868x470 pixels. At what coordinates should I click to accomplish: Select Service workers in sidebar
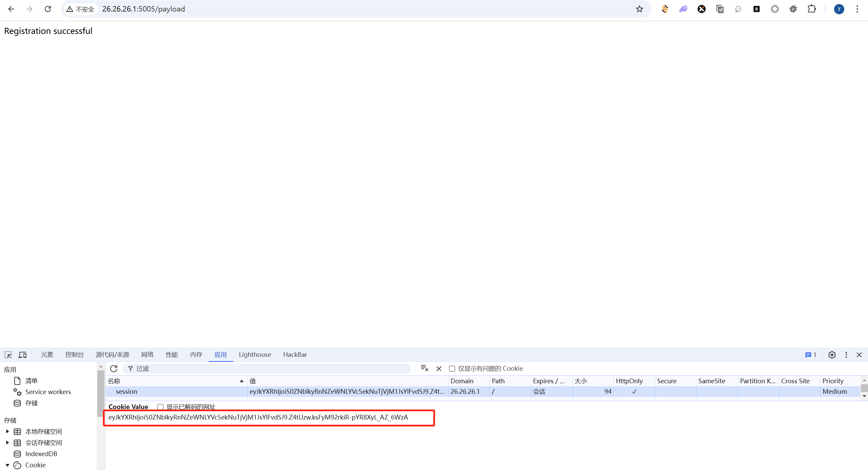(x=48, y=392)
